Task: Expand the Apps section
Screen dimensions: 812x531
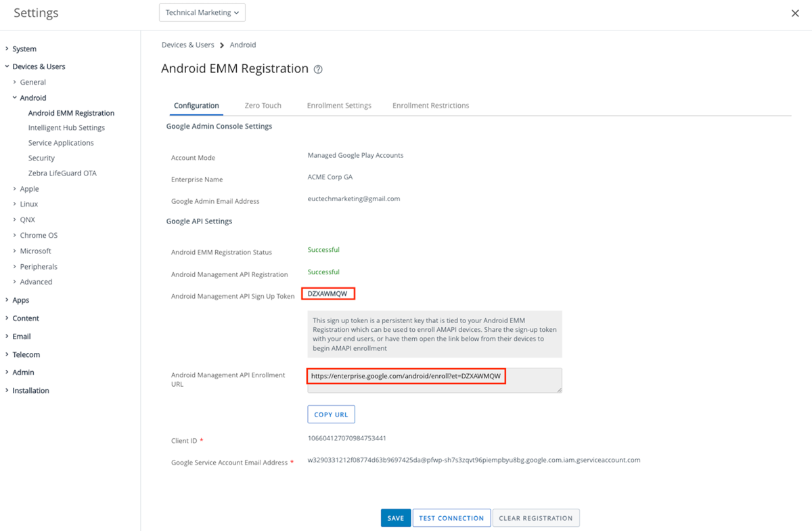Action: [21, 300]
